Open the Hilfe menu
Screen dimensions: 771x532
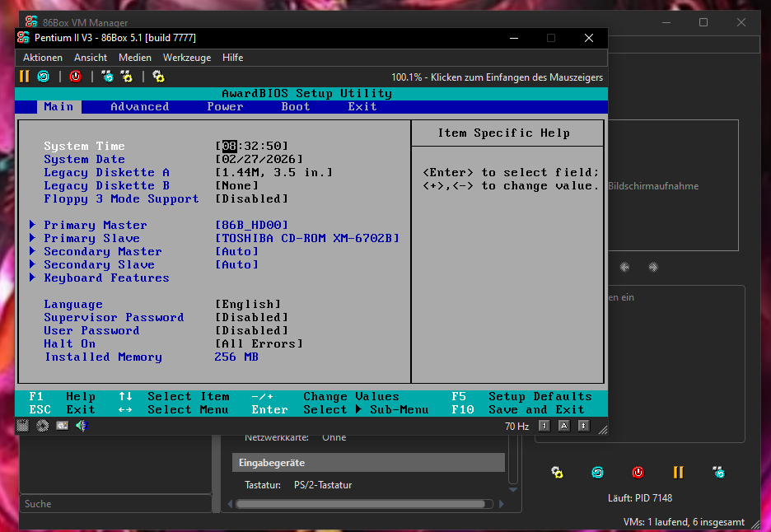point(232,58)
